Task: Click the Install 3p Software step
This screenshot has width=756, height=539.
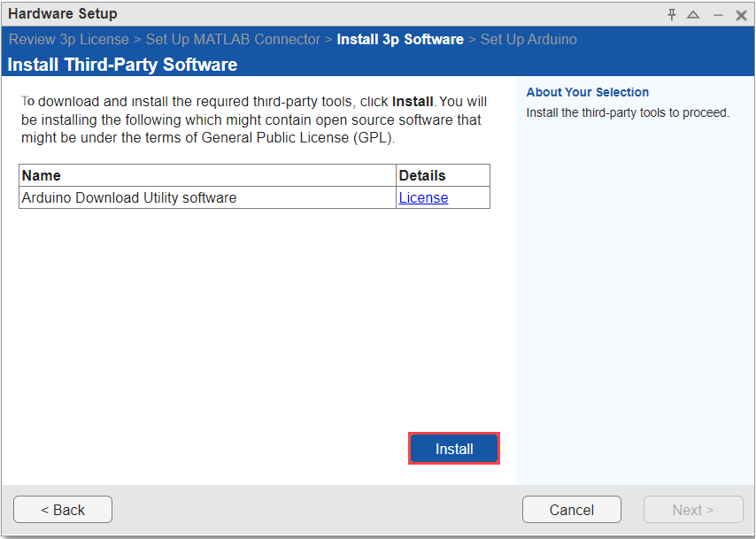Action: coord(400,40)
